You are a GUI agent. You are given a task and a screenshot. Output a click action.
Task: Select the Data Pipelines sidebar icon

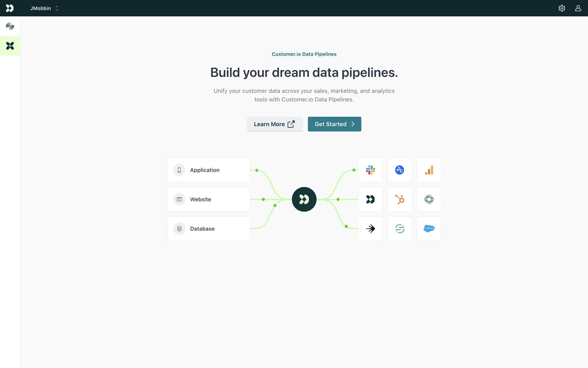pyautogui.click(x=10, y=46)
